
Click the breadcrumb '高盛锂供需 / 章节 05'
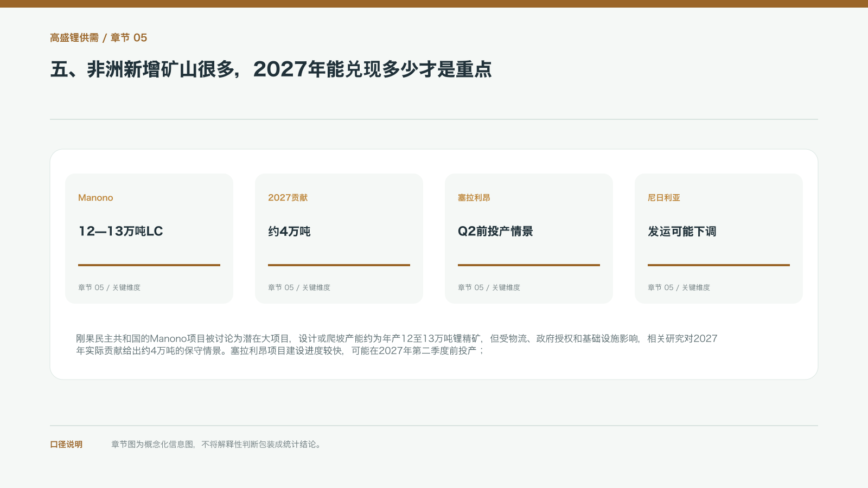pos(98,37)
